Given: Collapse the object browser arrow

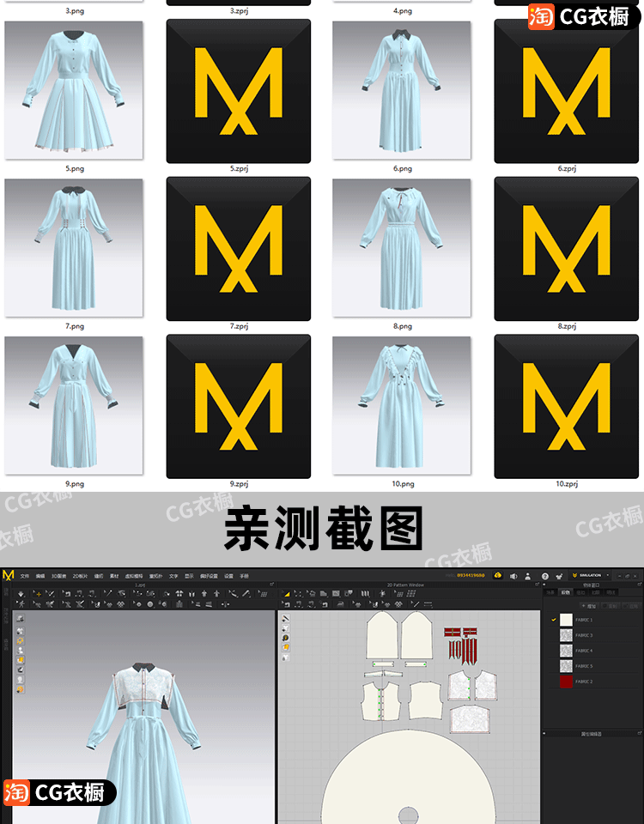Looking at the screenshot, I should (544, 585).
